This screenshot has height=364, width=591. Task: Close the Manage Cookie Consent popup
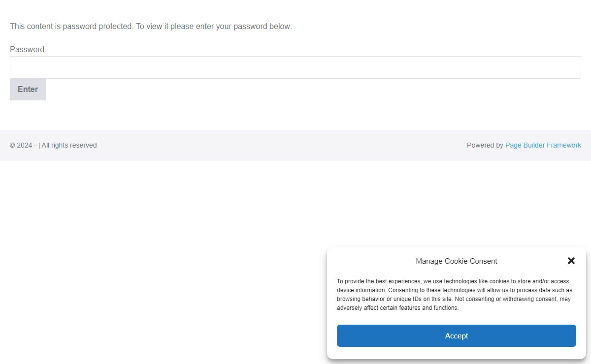click(x=571, y=261)
